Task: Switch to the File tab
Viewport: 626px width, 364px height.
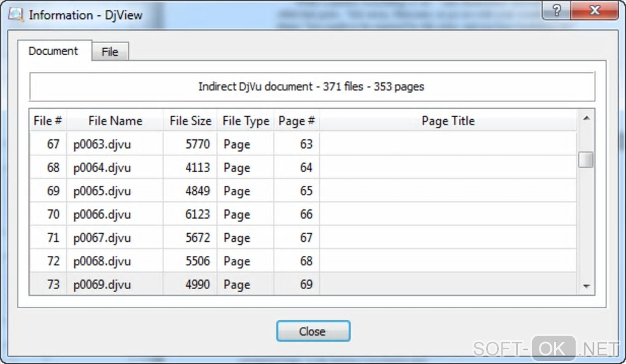Action: click(x=110, y=52)
